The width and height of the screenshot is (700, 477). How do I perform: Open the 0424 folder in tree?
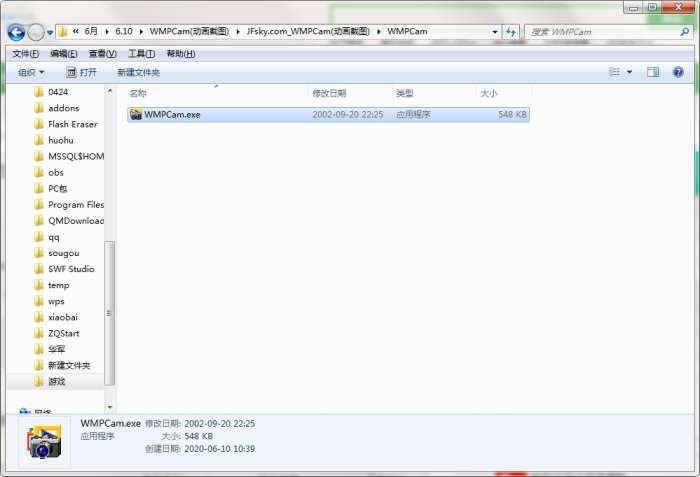pos(58,92)
